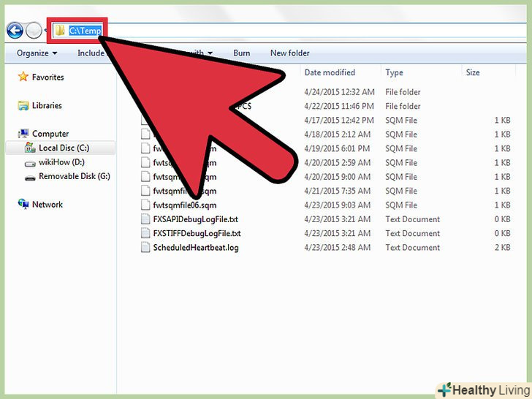Click date 4/17/2015 12:42 PM cell
The height and width of the screenshot is (399, 532).
tap(339, 121)
